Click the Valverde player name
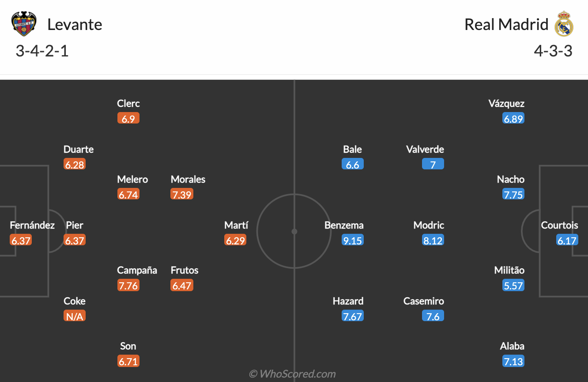Screen dimensions: 588x382 (425, 150)
